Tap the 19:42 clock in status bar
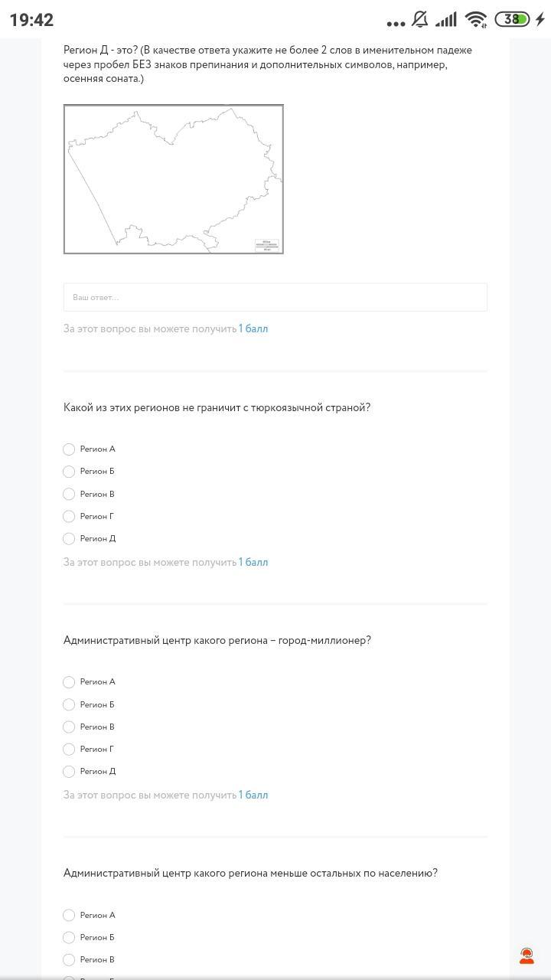This screenshot has width=551, height=980. (x=32, y=20)
